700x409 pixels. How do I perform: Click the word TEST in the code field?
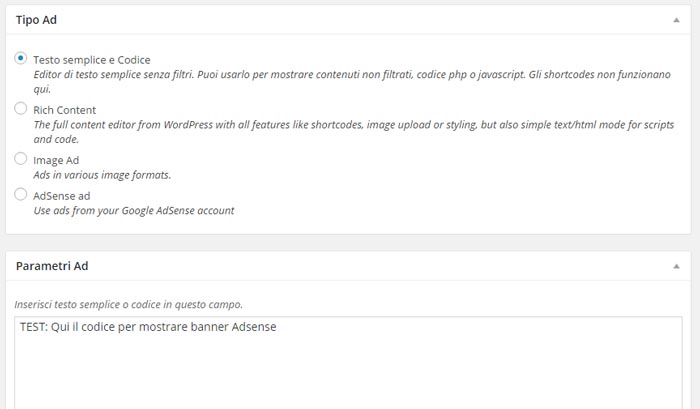(x=32, y=327)
